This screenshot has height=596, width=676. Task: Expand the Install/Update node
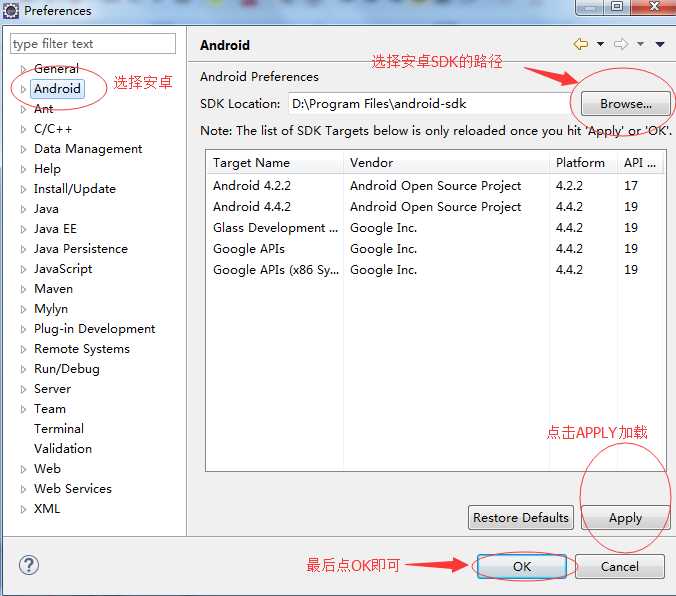click(23, 189)
